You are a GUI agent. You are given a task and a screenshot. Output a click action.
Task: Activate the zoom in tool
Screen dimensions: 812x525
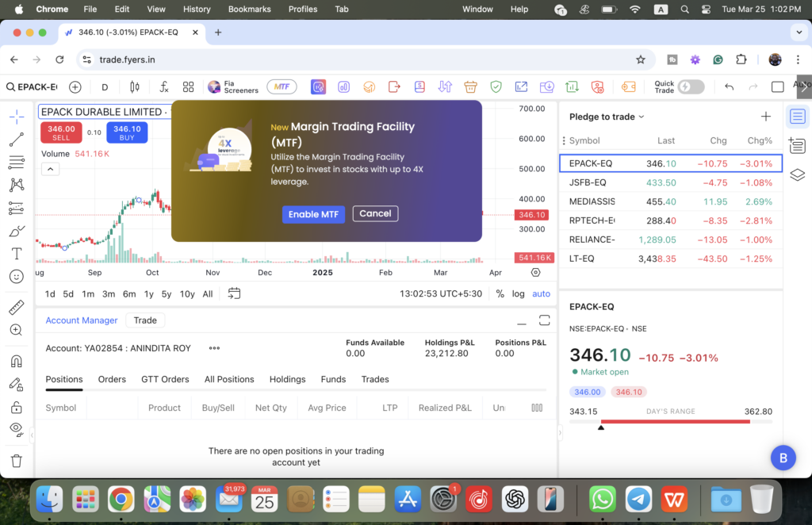[x=17, y=331]
